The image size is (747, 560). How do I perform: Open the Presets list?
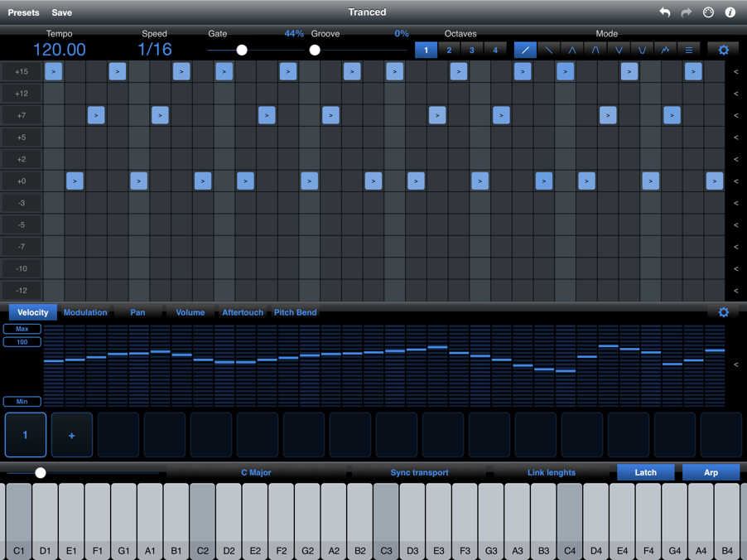pos(23,12)
